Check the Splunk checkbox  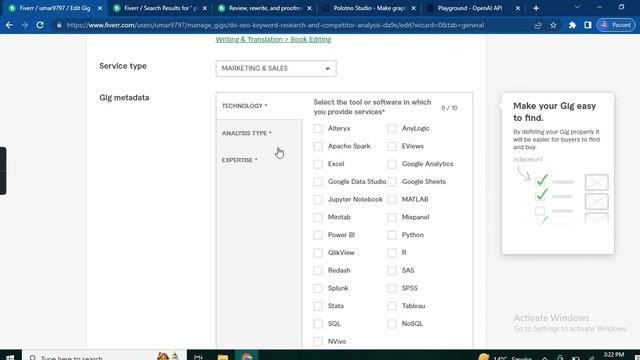pyautogui.click(x=318, y=288)
